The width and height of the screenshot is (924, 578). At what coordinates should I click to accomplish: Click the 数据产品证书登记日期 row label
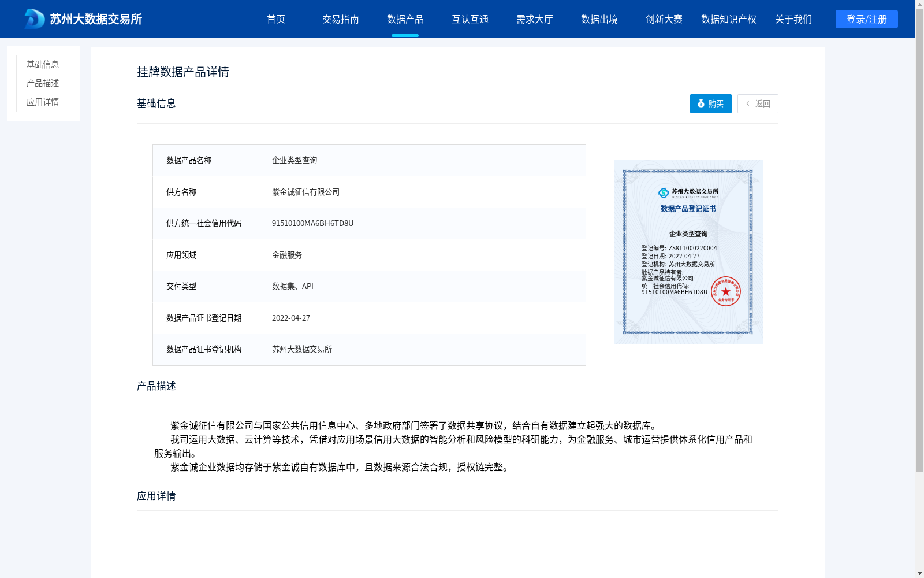[204, 318]
